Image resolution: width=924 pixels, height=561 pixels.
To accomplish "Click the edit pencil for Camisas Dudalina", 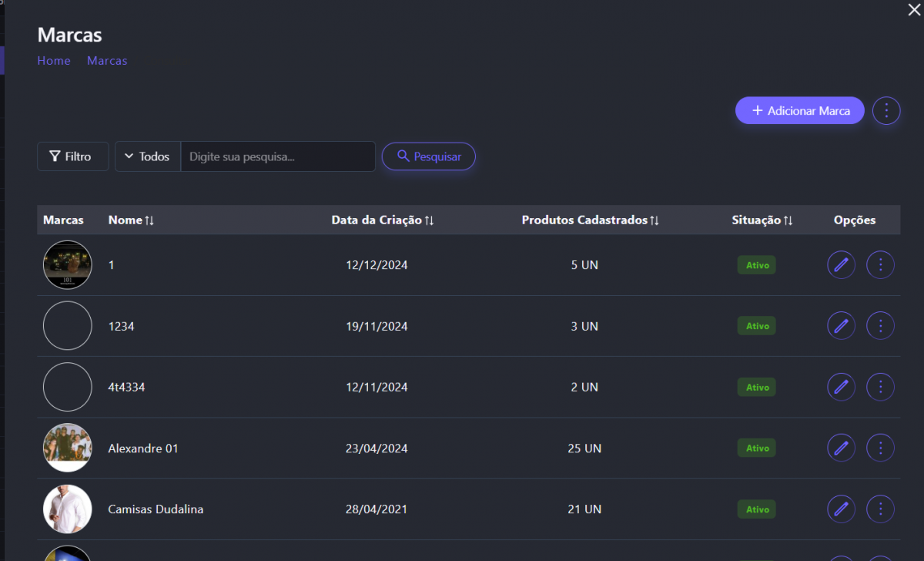I will click(841, 509).
